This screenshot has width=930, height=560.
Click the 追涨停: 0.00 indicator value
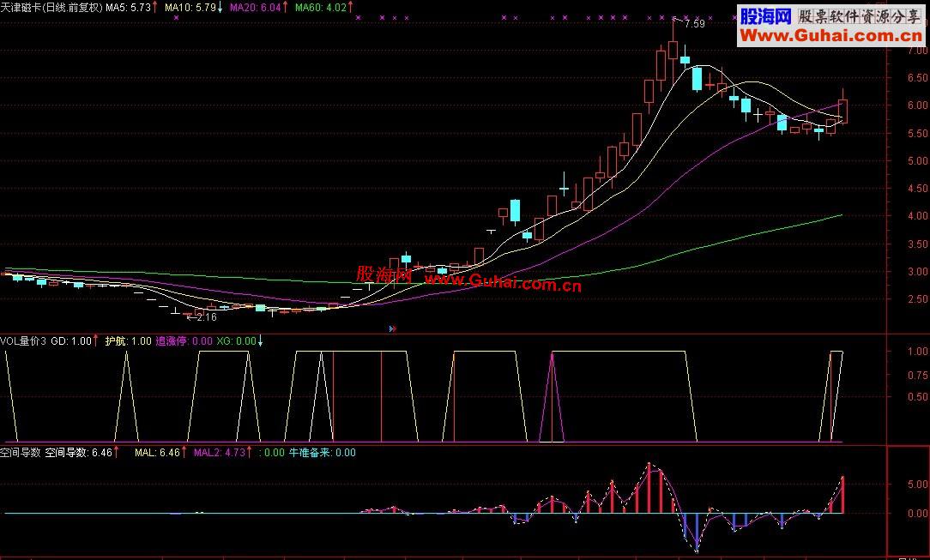tap(184, 340)
